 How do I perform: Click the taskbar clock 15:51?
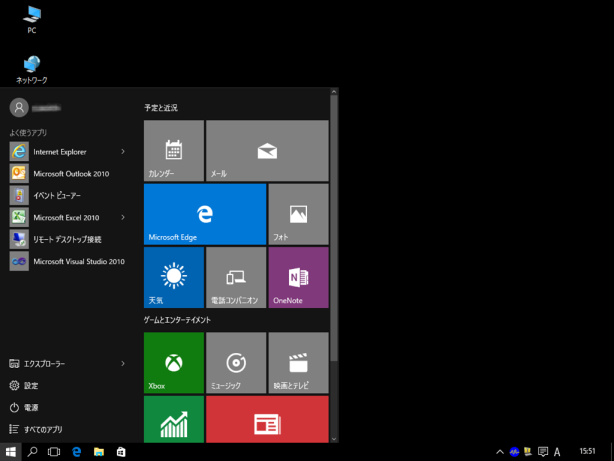click(x=587, y=452)
